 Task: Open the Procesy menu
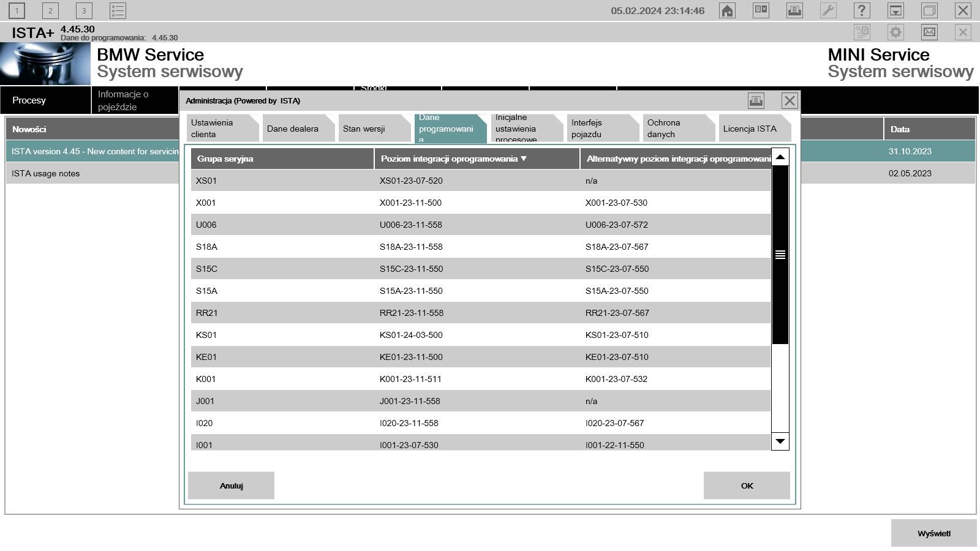pos(45,100)
